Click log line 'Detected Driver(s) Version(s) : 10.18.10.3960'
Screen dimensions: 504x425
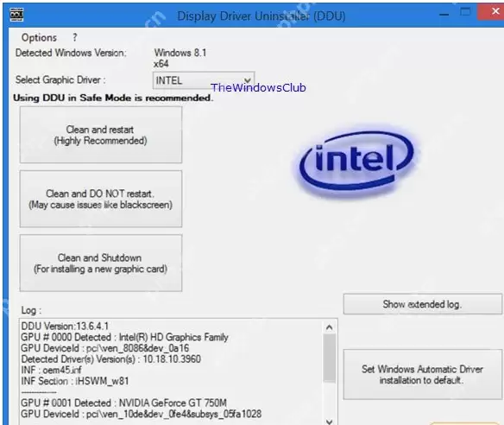[110, 359]
